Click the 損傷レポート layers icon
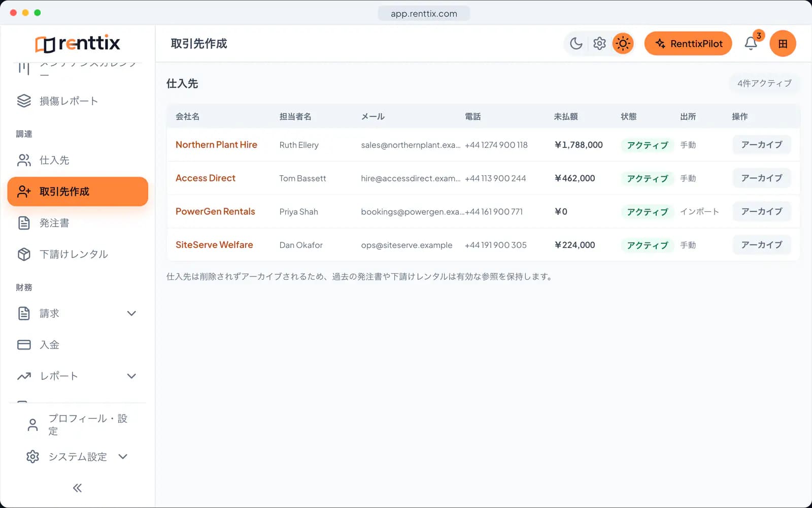812x508 pixels. click(x=24, y=101)
